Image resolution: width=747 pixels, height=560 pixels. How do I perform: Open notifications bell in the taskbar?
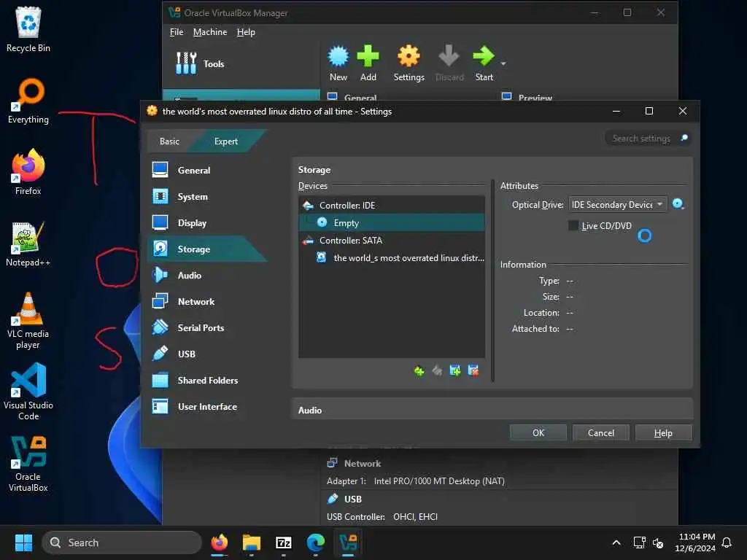point(727,542)
